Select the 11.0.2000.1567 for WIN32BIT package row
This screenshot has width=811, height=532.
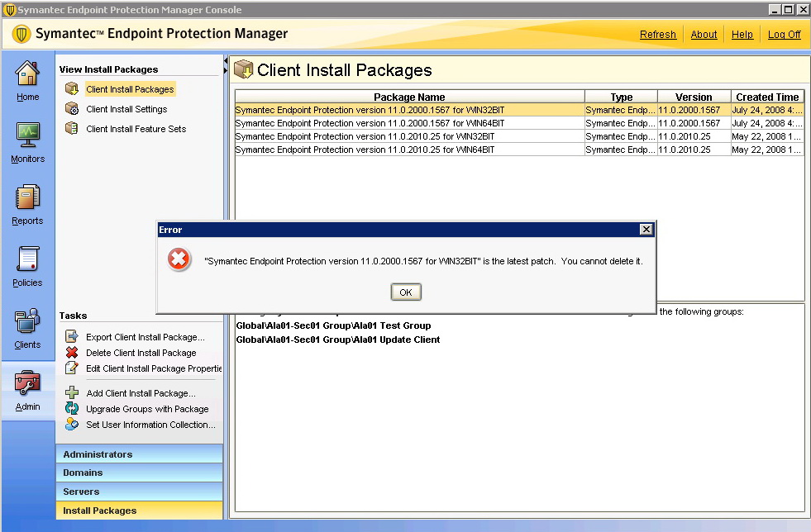click(519, 110)
